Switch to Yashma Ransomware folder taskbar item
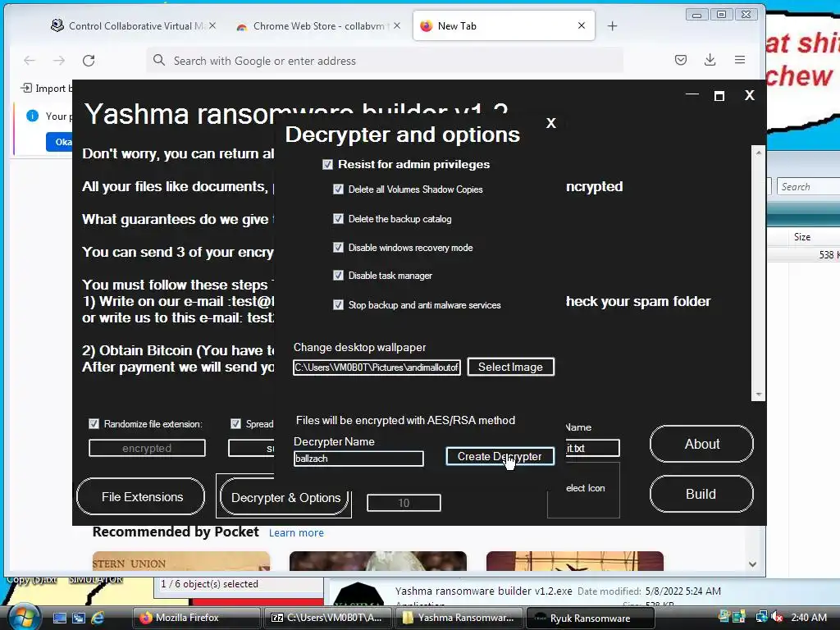 (x=459, y=618)
